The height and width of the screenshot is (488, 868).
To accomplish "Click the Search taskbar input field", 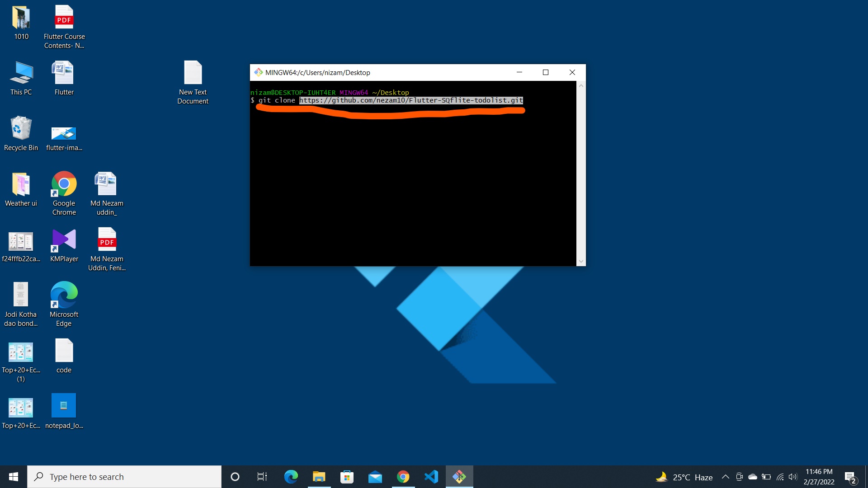I will tap(124, 477).
